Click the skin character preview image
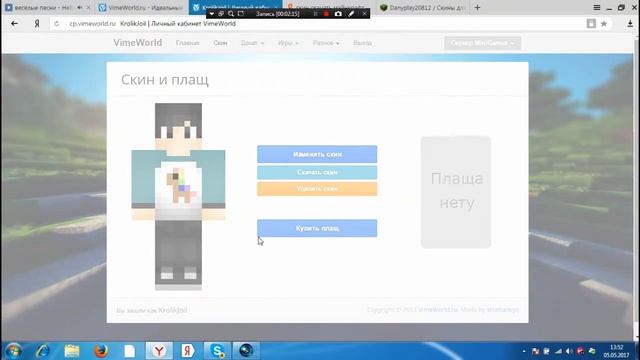Viewport: 640px width, 360px height. tap(178, 196)
